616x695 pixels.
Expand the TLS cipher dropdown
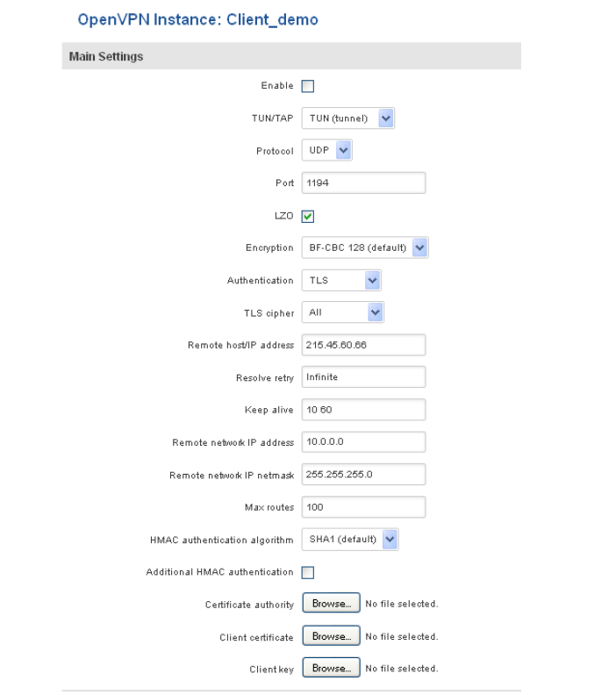pos(343,312)
